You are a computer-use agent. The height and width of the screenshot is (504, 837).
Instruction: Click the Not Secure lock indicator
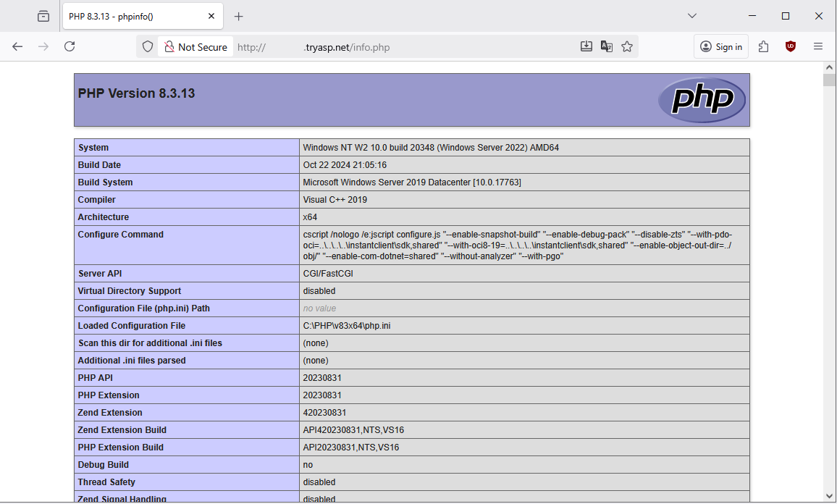click(195, 47)
